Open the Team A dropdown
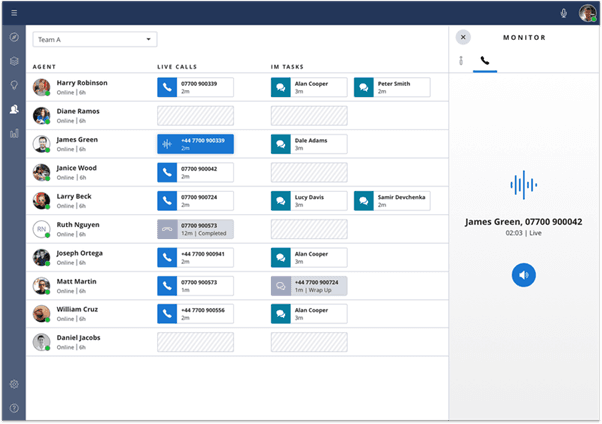 pos(95,39)
